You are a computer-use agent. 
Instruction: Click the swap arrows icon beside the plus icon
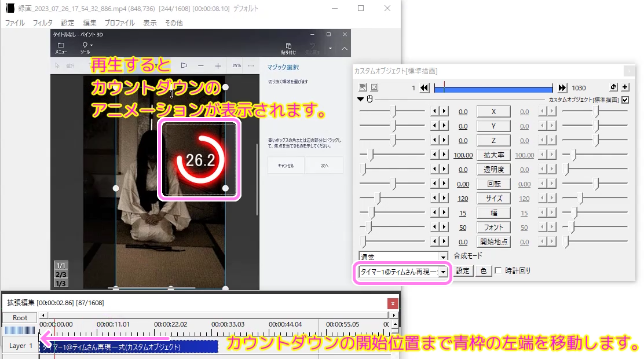pos(613,87)
